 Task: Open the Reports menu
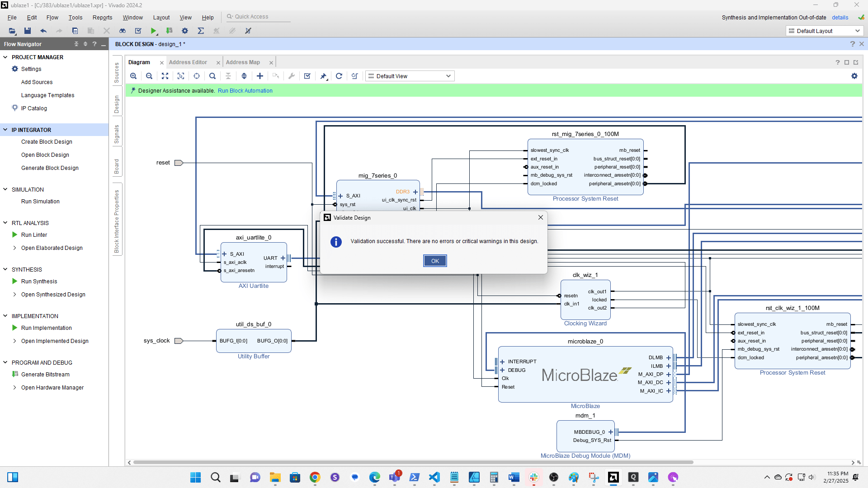[x=102, y=18]
